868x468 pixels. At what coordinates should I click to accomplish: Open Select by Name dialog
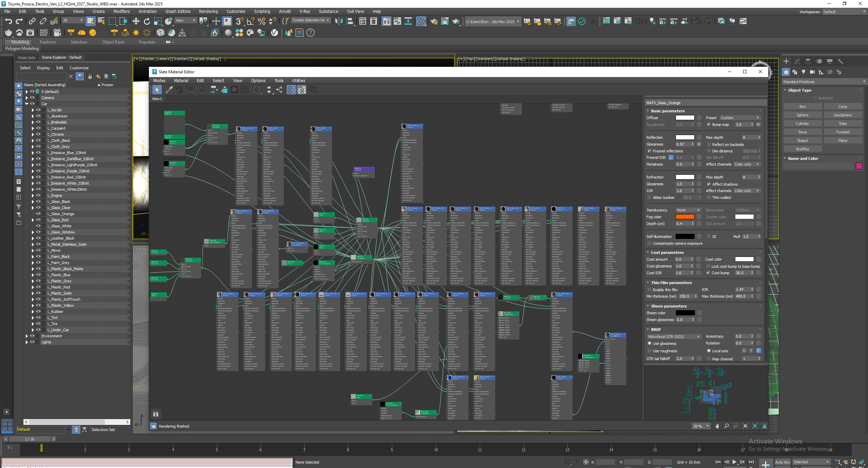click(101, 21)
